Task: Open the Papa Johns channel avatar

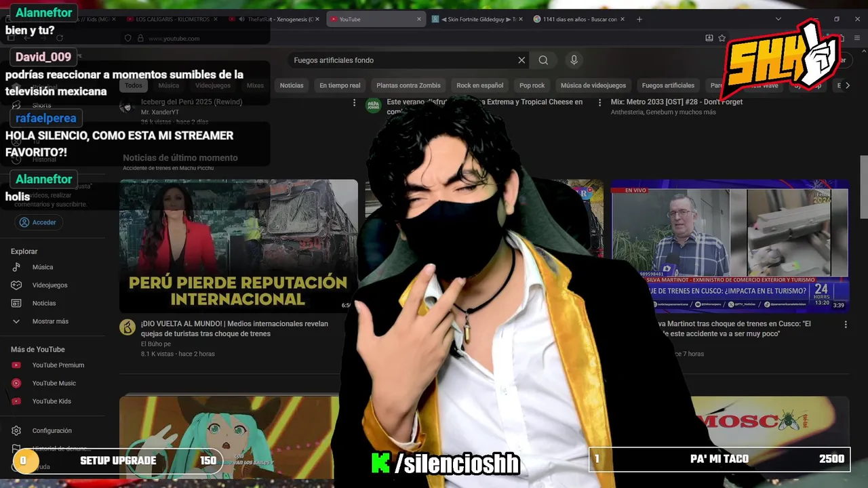Action: 373,105
